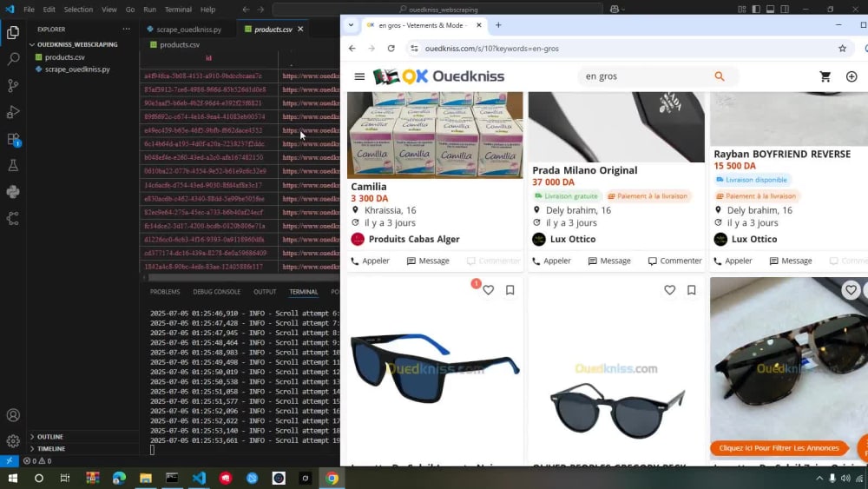
Task: Open Task View from taskbar
Action: coord(65,478)
